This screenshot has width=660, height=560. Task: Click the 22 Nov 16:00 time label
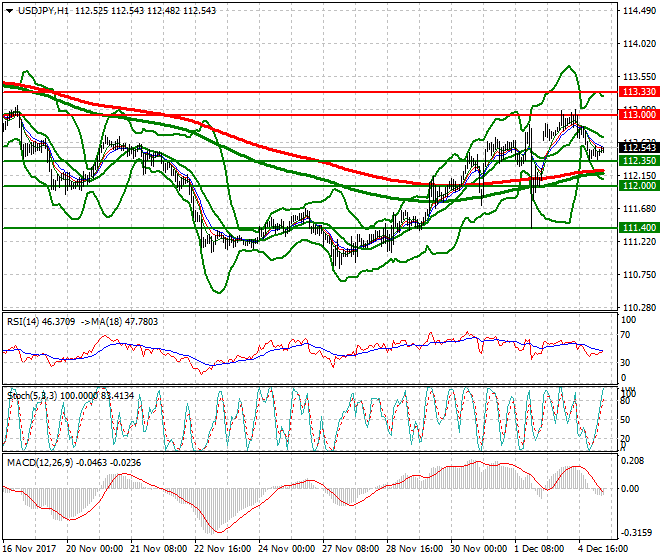(223, 549)
